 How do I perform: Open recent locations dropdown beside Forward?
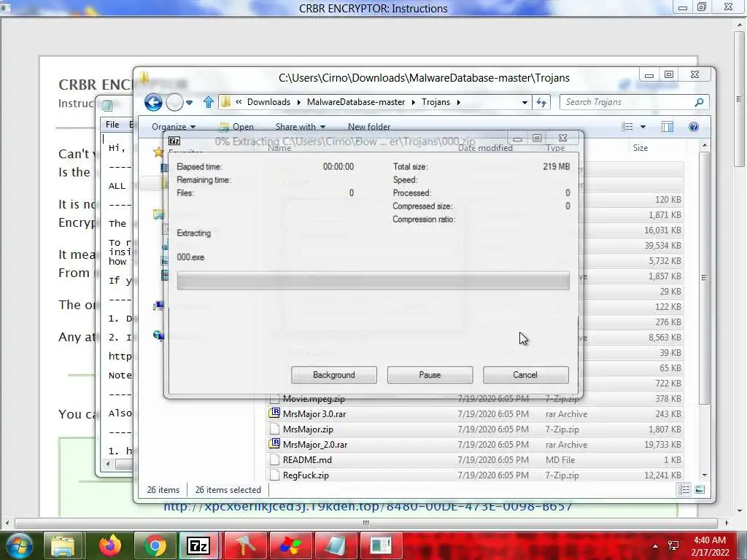click(189, 102)
